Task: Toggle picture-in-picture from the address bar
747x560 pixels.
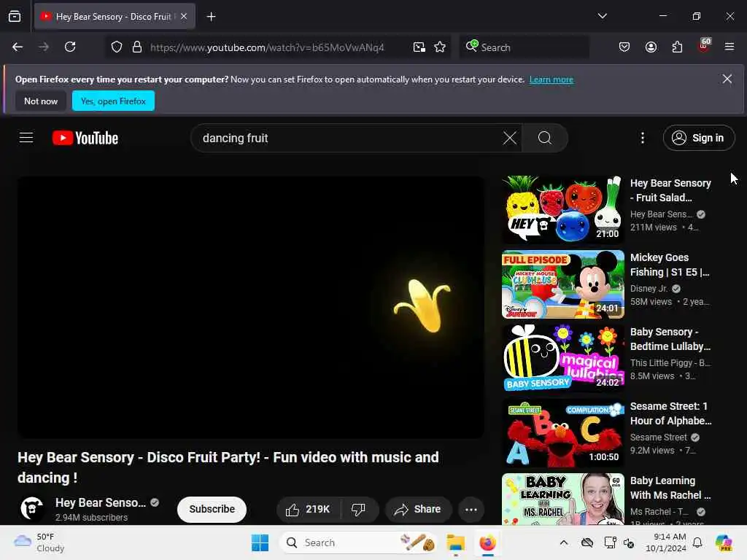Action: coord(419,47)
